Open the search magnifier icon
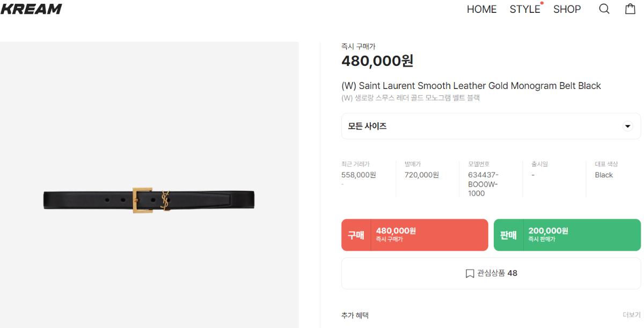Image resolution: width=644 pixels, height=328 pixels. (604, 9)
